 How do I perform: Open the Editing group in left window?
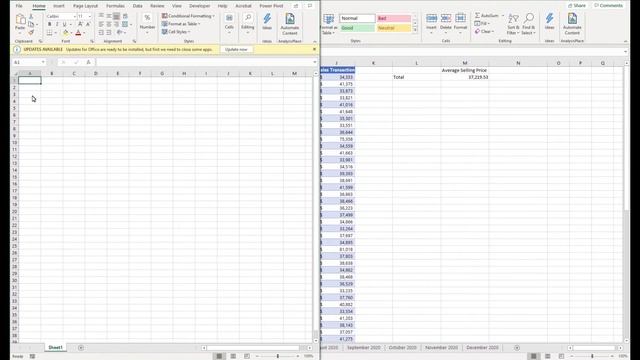tap(248, 23)
